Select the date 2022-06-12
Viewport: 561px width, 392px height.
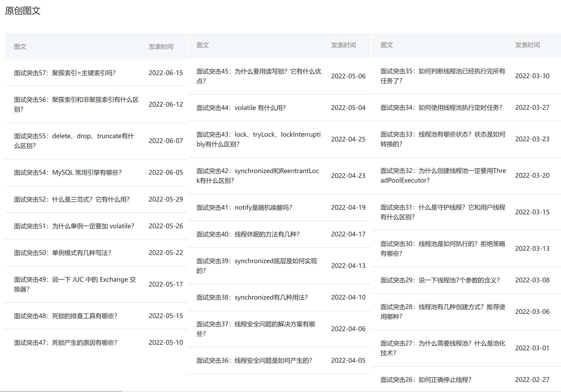pos(166,104)
